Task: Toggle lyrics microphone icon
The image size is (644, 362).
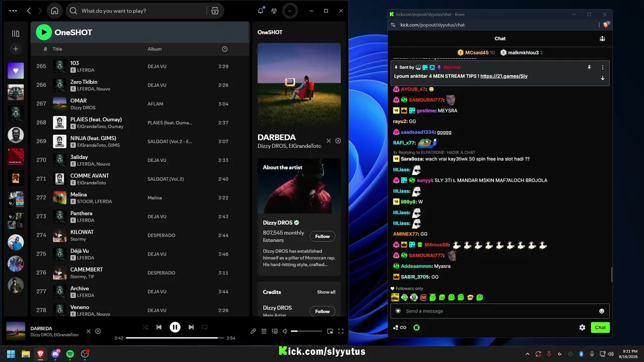Action: coord(253,331)
